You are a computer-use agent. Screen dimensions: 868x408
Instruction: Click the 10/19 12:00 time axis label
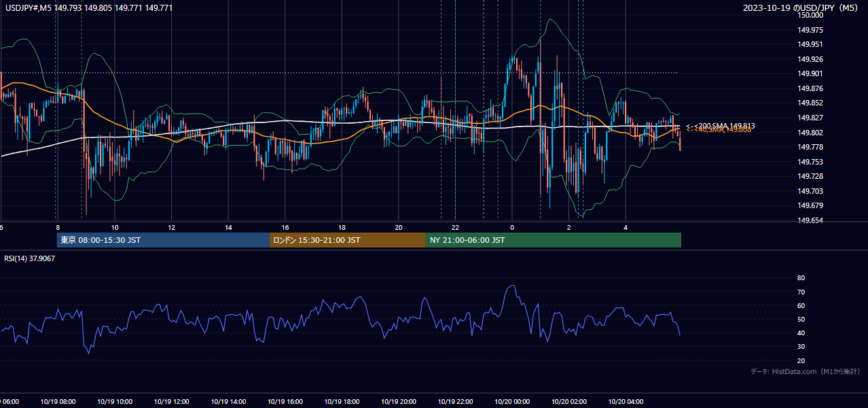171,402
